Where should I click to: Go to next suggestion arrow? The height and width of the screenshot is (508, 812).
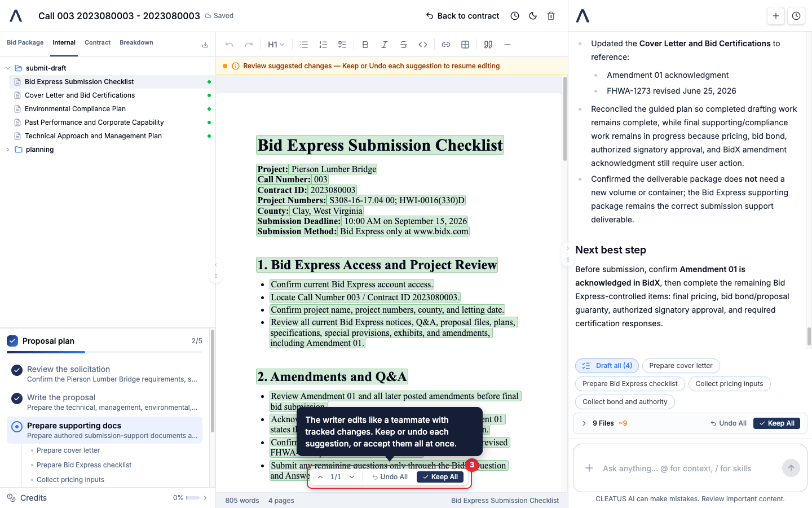(x=352, y=477)
